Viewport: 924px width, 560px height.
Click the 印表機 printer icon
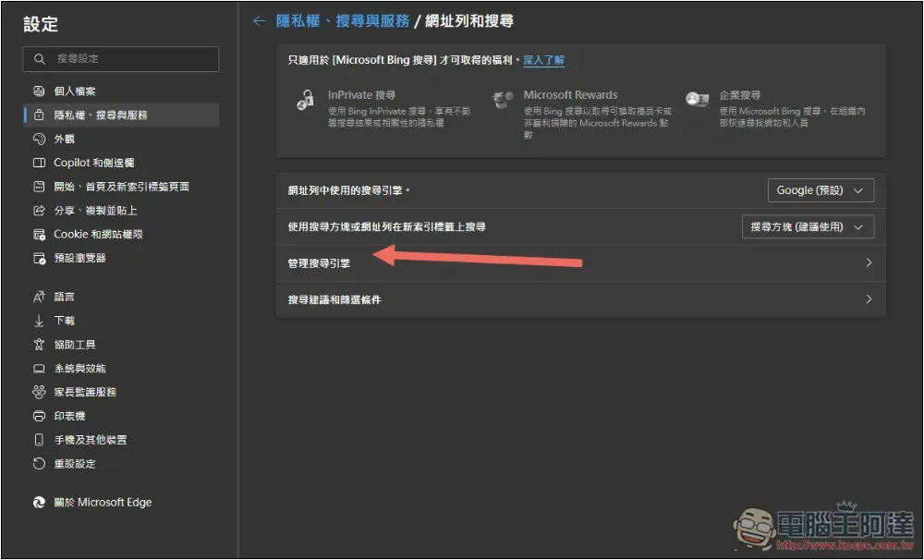tap(39, 416)
